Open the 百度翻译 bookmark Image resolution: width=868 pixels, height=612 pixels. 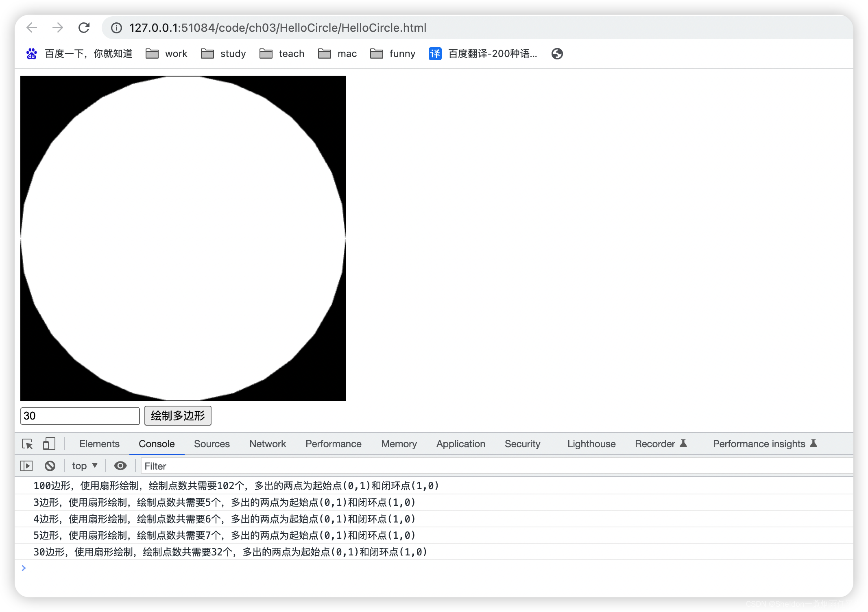[x=483, y=54]
